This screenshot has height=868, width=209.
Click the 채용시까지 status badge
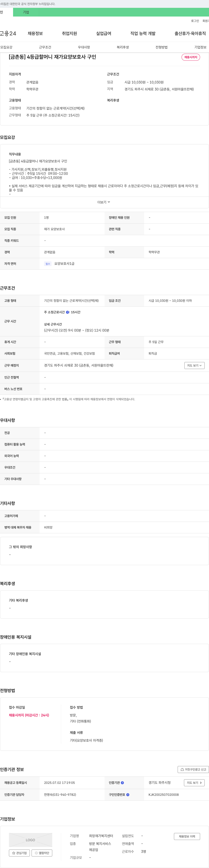coord(191,57)
